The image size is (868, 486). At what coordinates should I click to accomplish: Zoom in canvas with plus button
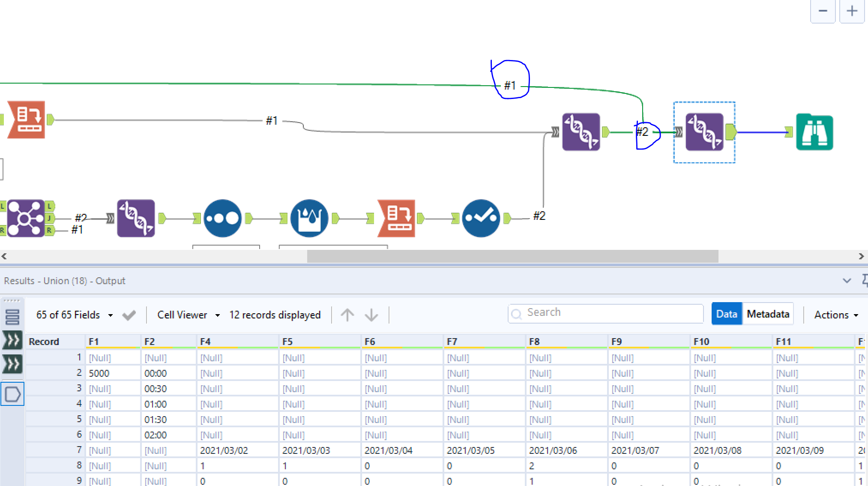click(852, 11)
